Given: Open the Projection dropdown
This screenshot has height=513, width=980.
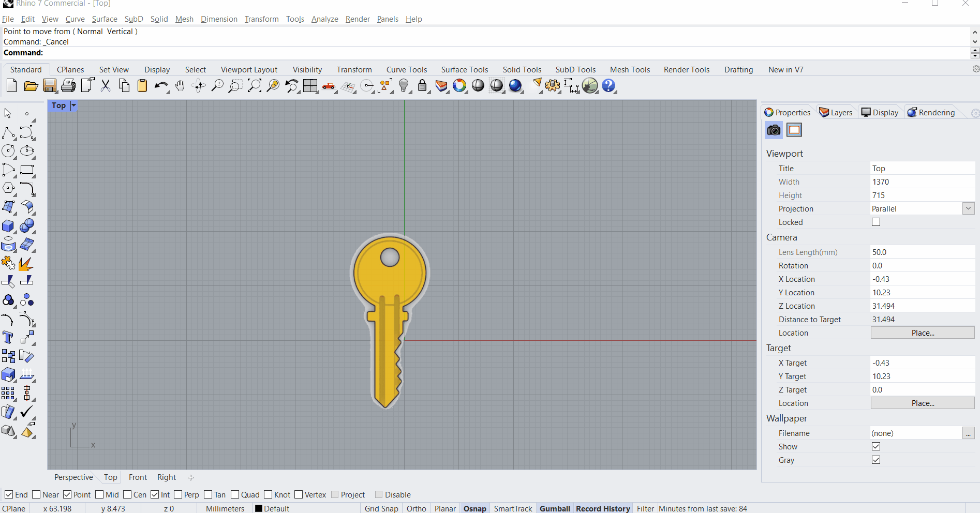Looking at the screenshot, I should click(968, 209).
